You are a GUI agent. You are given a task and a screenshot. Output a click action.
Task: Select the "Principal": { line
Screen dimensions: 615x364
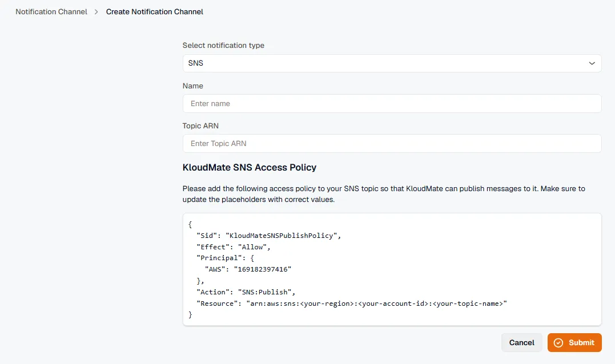coord(226,258)
